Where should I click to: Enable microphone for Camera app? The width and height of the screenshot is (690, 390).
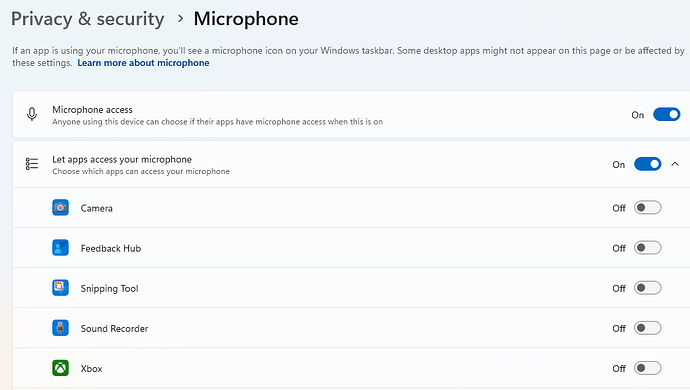[x=647, y=207]
